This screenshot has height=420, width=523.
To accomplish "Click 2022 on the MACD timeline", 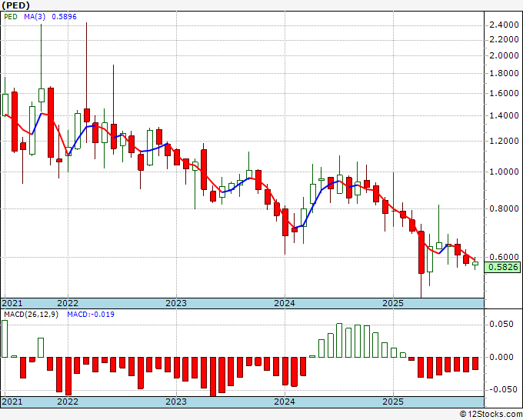I will coord(68,402).
